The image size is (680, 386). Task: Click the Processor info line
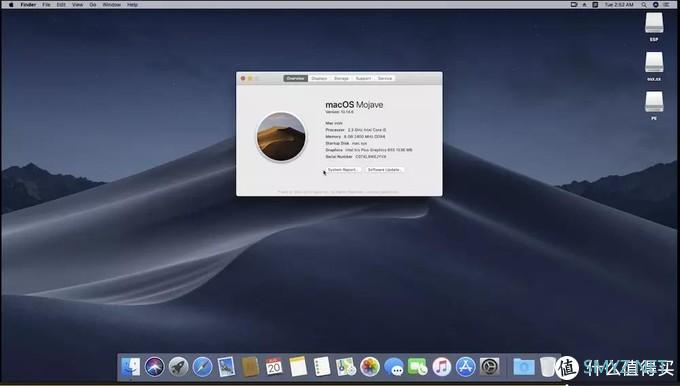click(356, 130)
